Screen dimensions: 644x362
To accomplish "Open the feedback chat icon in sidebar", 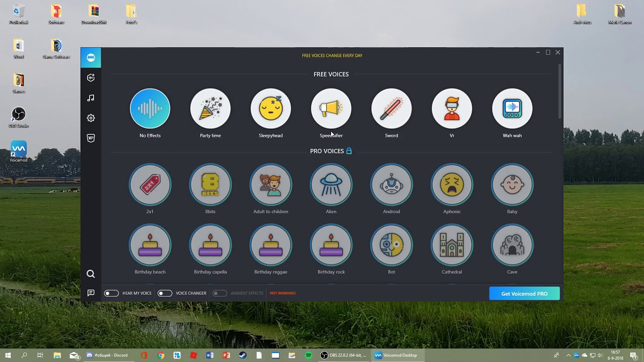I will tap(91, 293).
